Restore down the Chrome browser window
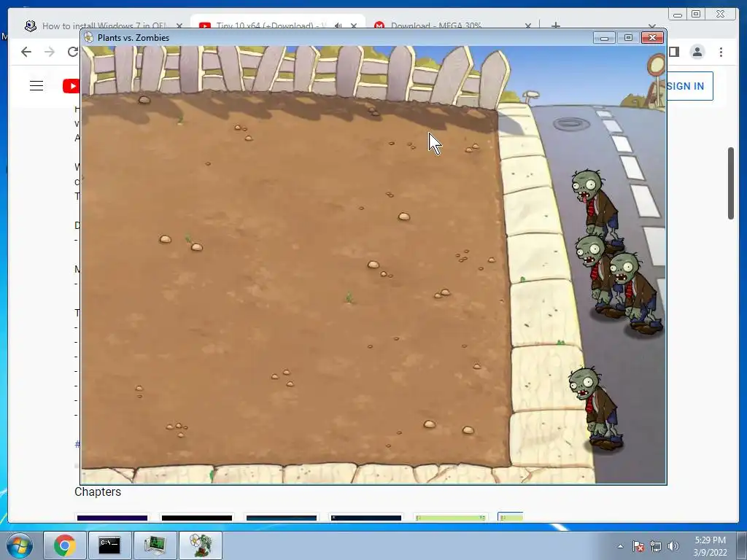This screenshot has height=560, width=747. coord(696,15)
